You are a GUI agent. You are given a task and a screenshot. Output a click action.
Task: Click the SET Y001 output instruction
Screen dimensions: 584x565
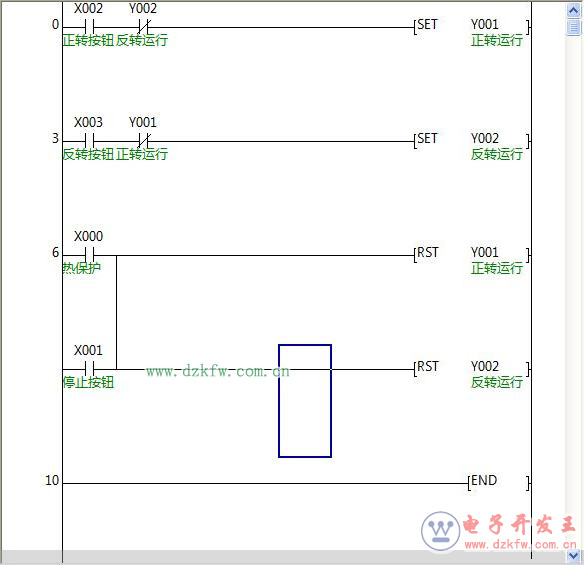[x=472, y=27]
